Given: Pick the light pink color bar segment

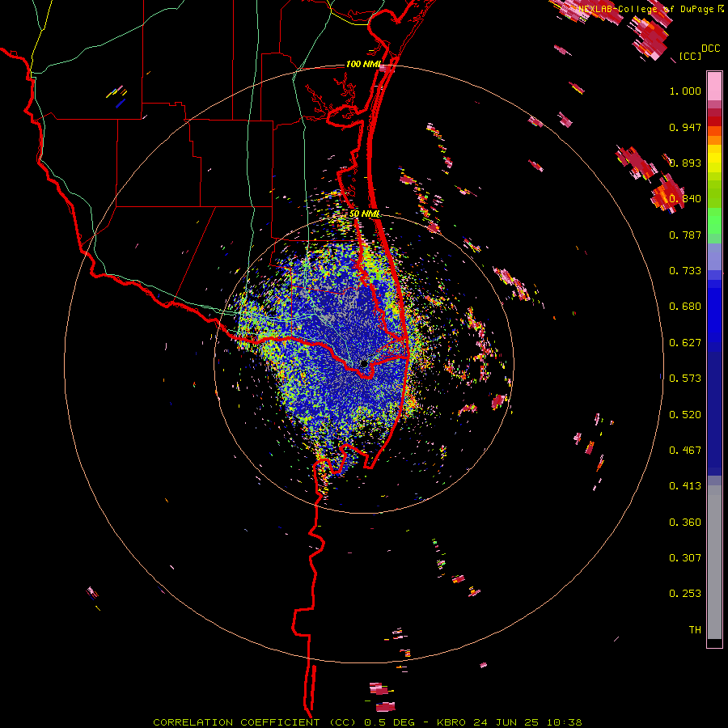Looking at the screenshot, I should click(714, 86).
